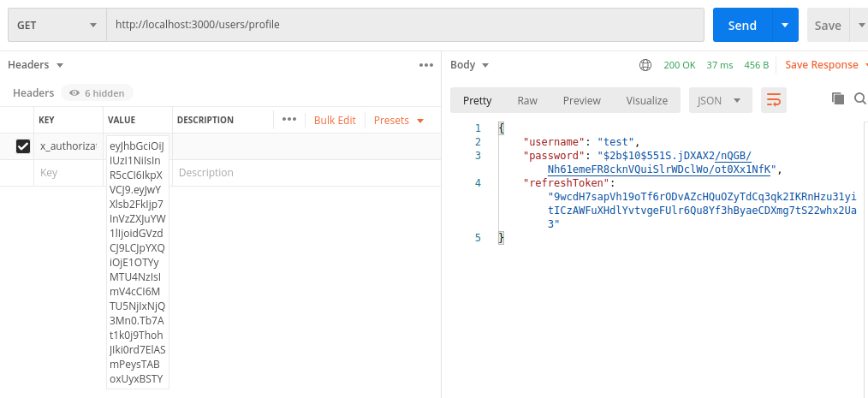Click the Save Response button
868x398 pixels.
(x=821, y=65)
